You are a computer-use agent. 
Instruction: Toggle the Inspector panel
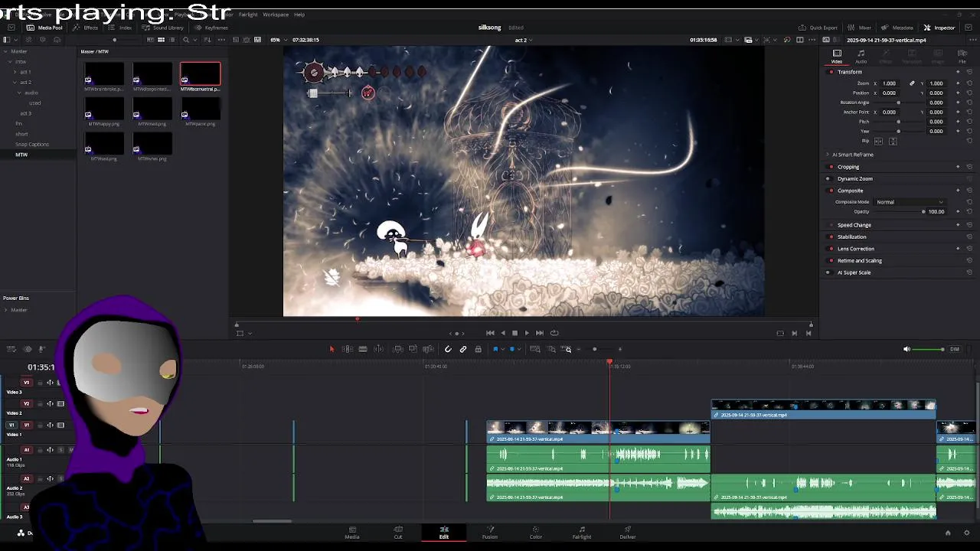click(x=939, y=28)
